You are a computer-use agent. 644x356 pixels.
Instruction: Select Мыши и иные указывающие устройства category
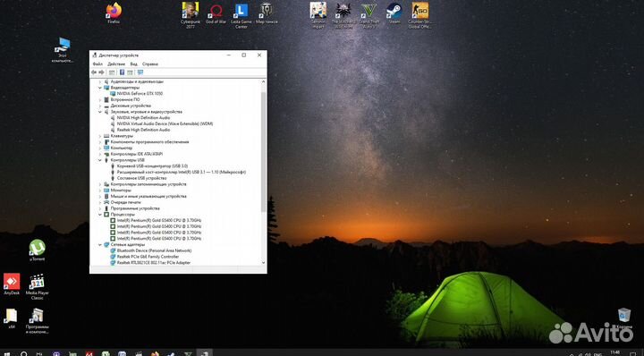click(145, 196)
